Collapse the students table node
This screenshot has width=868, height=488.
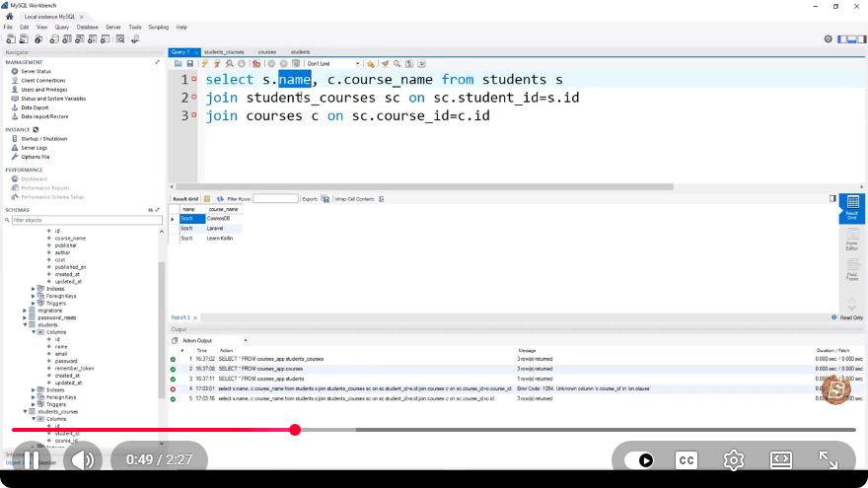(25, 324)
